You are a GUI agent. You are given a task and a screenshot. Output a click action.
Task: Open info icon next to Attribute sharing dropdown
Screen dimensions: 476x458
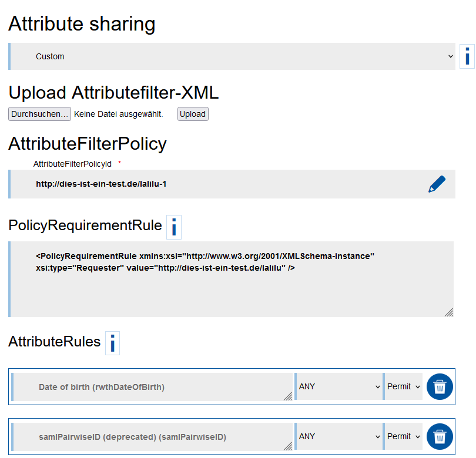click(x=467, y=56)
